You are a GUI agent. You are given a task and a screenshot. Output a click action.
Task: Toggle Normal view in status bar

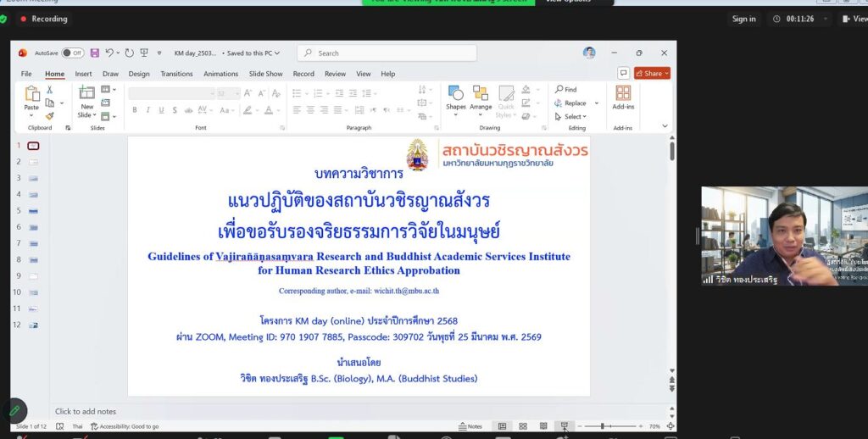coord(502,426)
